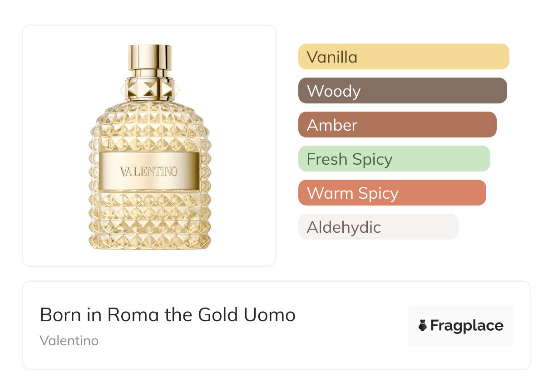Click the VALENTINO gold label plate
The image size is (553, 392).
pos(149,171)
